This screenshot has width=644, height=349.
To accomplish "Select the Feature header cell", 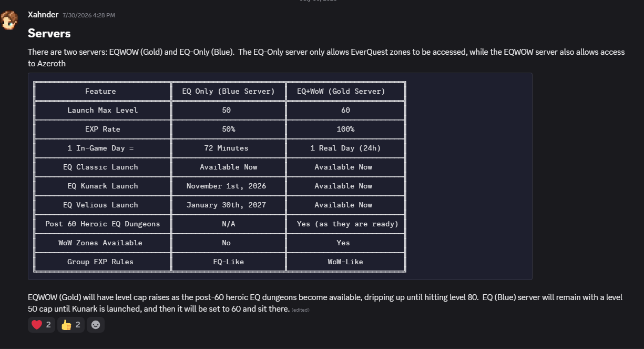I will (x=100, y=91).
